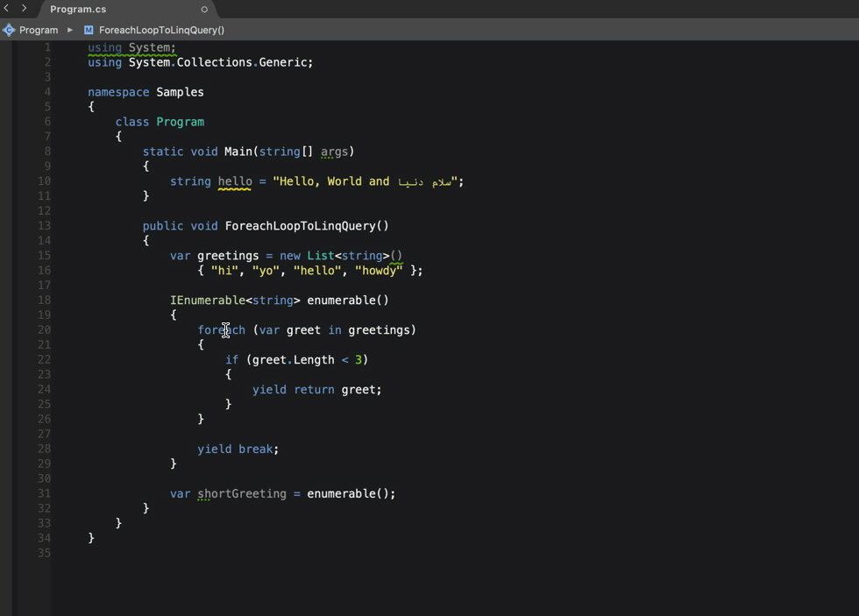The height and width of the screenshot is (616, 859).
Task: Click 'using System;' on line 1
Action: [x=131, y=47]
